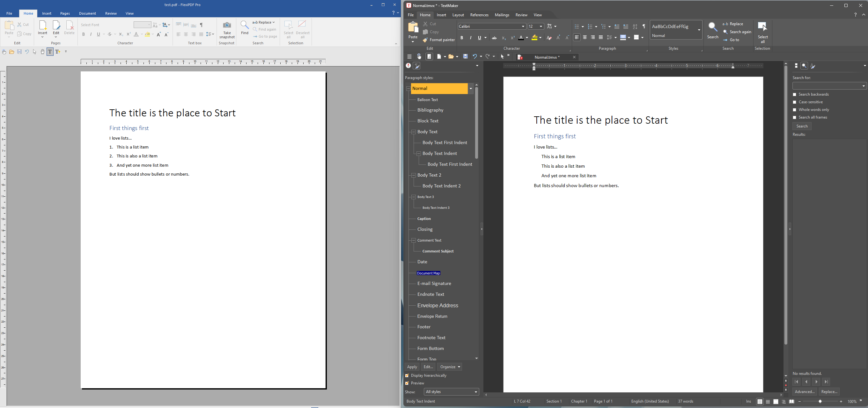Image resolution: width=868 pixels, height=408 pixels.
Task: Click the Apply button under paragraph styles
Action: 412,367
